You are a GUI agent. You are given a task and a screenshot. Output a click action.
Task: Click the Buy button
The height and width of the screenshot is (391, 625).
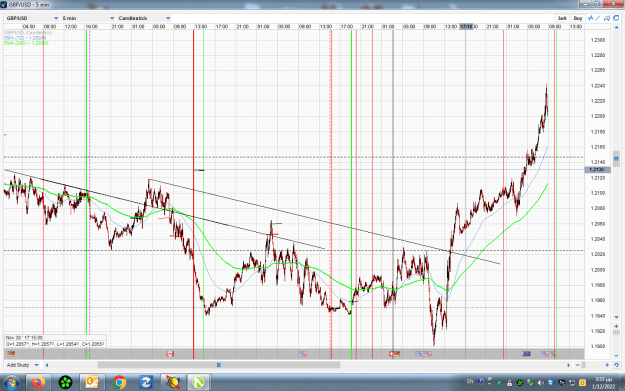click(578, 18)
